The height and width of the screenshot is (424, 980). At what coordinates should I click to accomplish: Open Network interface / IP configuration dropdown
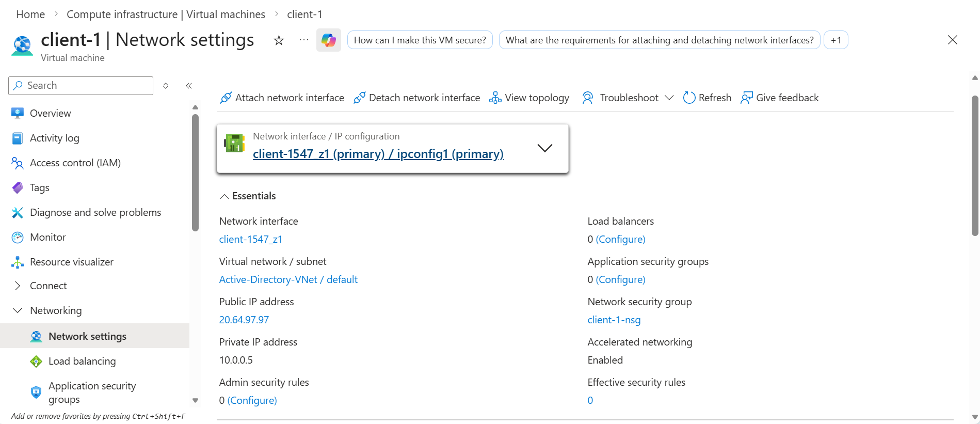pyautogui.click(x=544, y=148)
